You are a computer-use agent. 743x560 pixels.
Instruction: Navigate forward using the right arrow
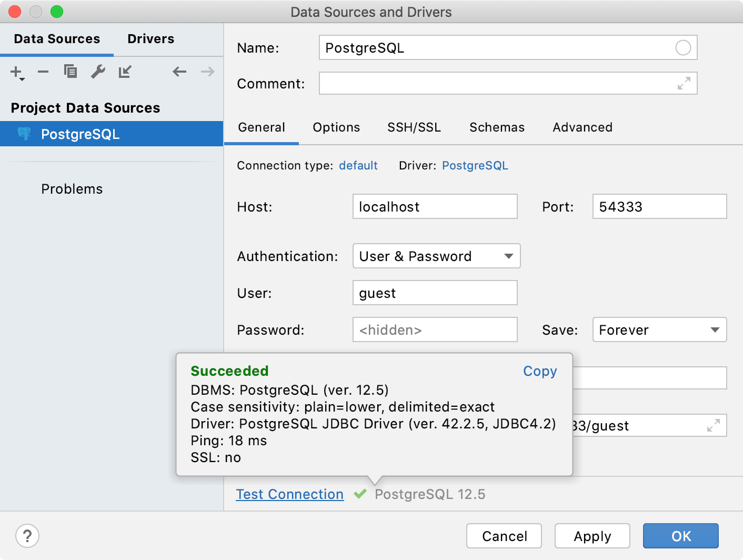[x=207, y=72]
